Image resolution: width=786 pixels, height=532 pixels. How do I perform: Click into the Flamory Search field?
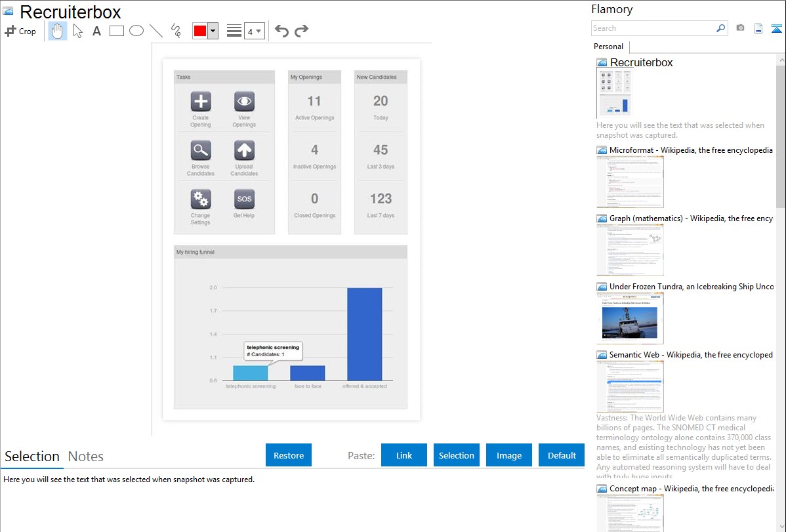(653, 28)
